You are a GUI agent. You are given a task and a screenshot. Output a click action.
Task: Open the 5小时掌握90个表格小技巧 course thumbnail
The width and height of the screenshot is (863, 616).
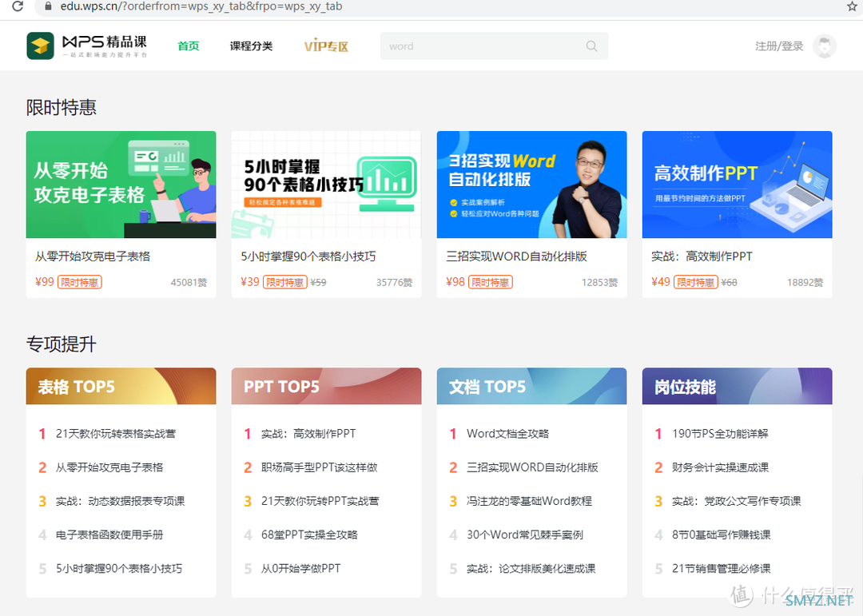tap(326, 185)
